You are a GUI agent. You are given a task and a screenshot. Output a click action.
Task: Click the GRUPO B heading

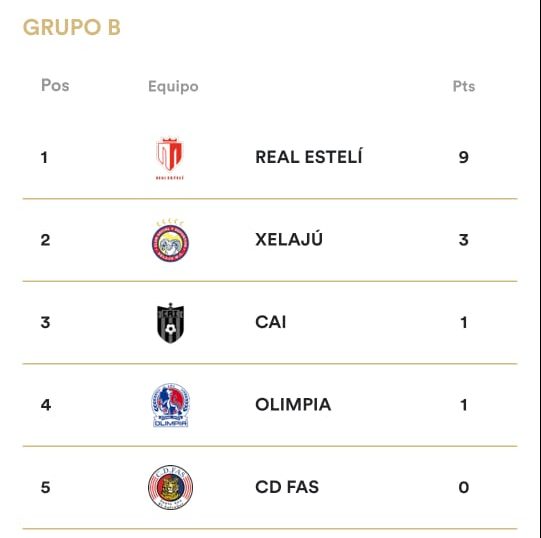(72, 27)
